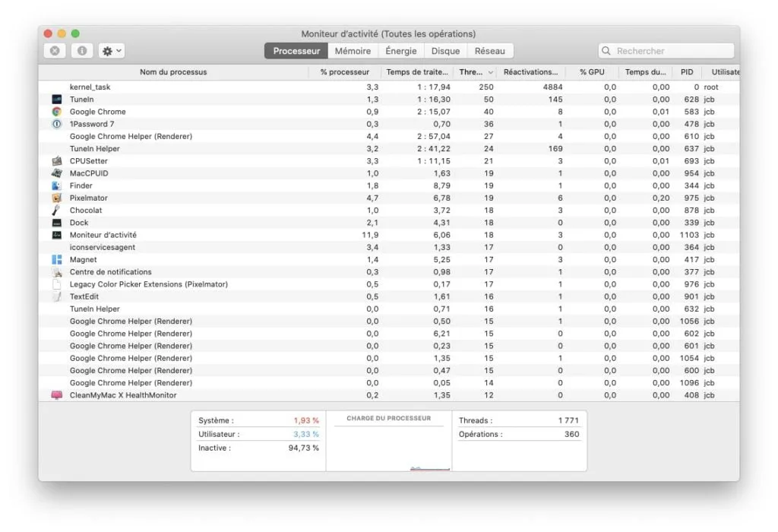The height and width of the screenshot is (532, 778).
Task: Click the Centre de notifications icon
Action: pyautogui.click(x=56, y=272)
